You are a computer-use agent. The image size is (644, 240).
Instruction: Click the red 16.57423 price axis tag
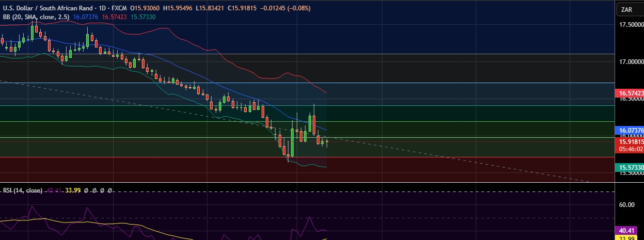point(629,93)
